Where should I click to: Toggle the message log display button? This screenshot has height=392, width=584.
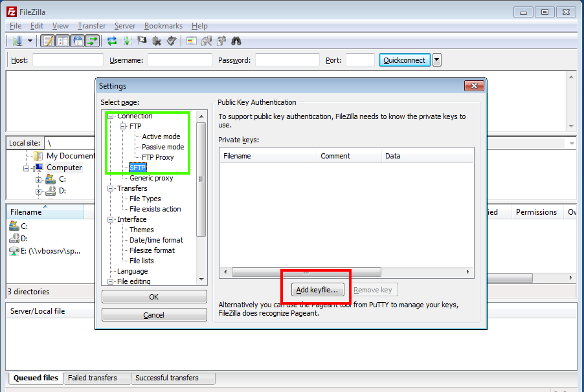click(47, 41)
